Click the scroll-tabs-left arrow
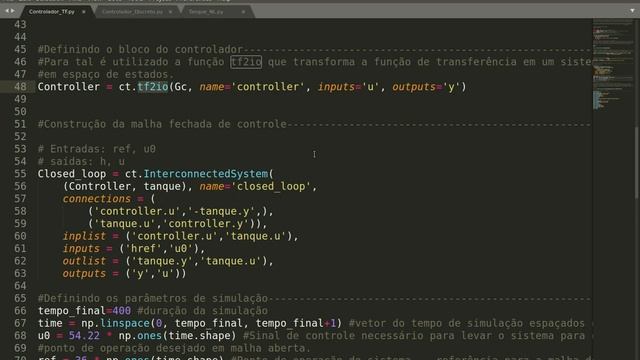The width and height of the screenshot is (640, 360). tap(7, 11)
